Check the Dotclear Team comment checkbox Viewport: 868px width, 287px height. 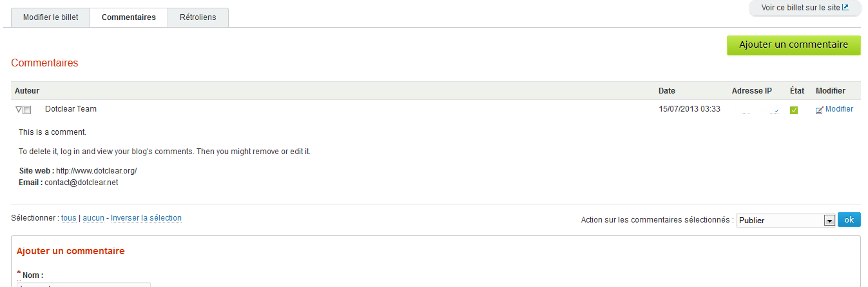(27, 110)
